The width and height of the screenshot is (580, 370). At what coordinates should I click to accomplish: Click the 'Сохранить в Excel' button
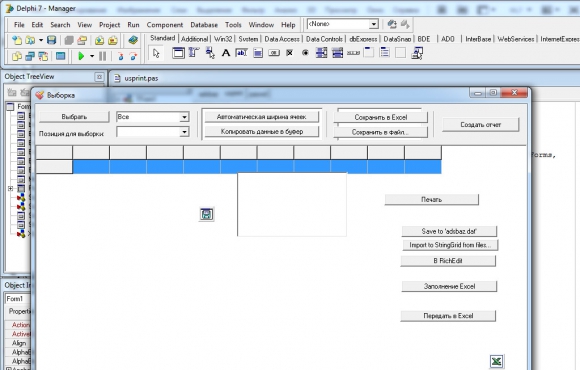click(x=381, y=117)
